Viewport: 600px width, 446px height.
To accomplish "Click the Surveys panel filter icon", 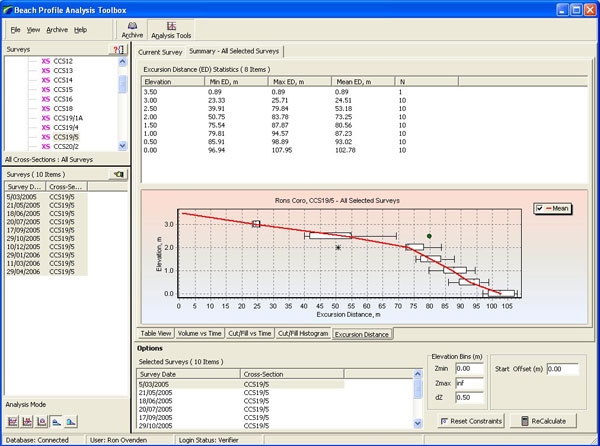I will (120, 49).
